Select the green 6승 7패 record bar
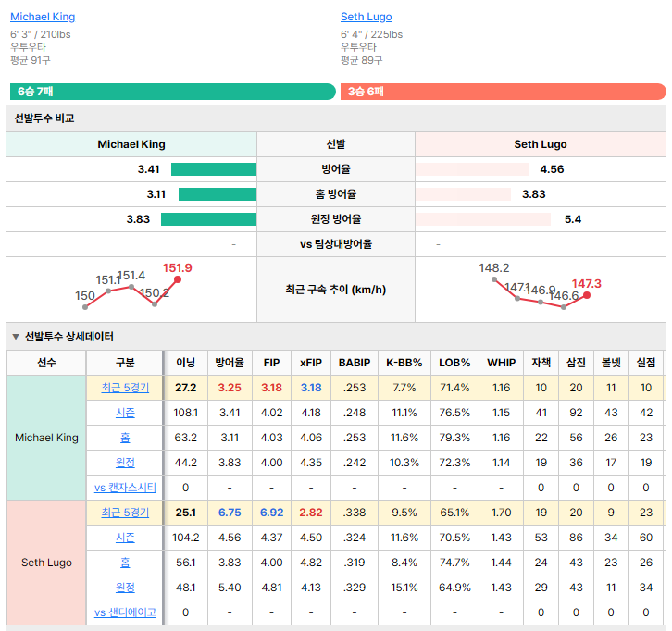672x631 pixels. (x=173, y=92)
